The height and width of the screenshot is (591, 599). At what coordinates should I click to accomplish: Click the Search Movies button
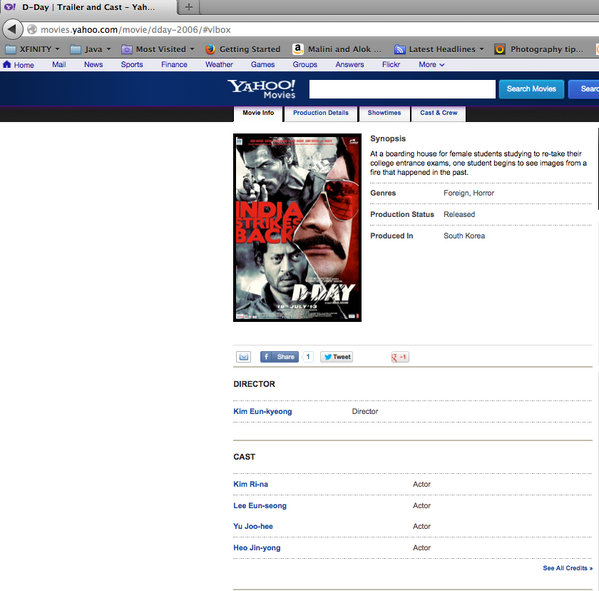click(x=531, y=89)
